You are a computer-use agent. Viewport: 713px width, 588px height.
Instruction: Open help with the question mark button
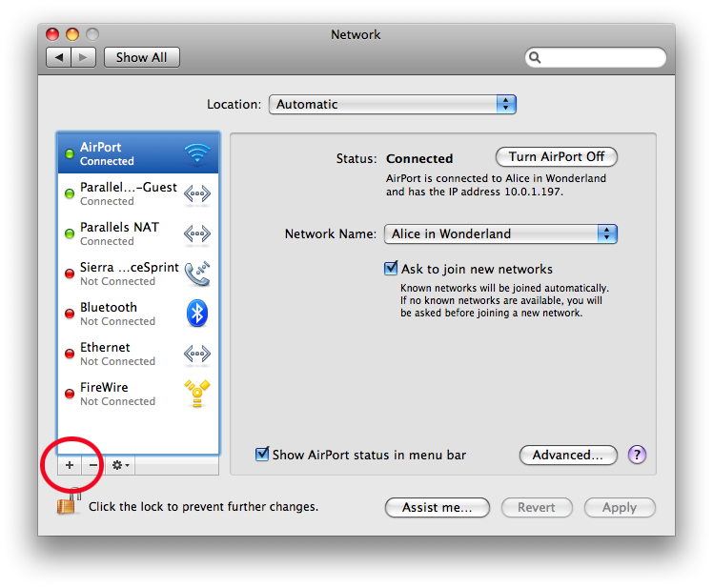637,455
